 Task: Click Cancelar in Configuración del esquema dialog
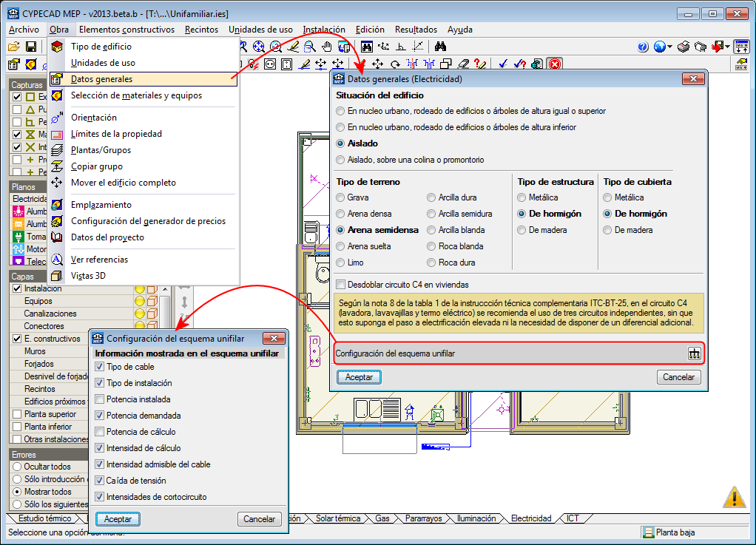259,519
